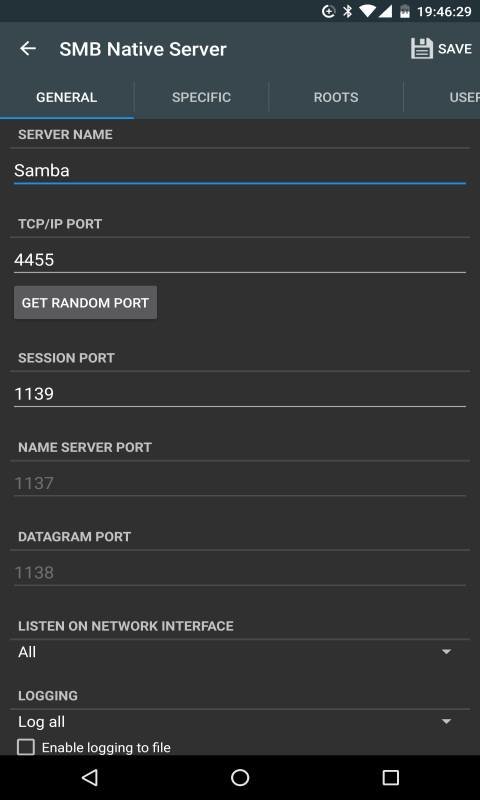Screen dimensions: 480x800
Task: Tap the Wi-Fi signal icon in the status bar
Action: point(367,11)
